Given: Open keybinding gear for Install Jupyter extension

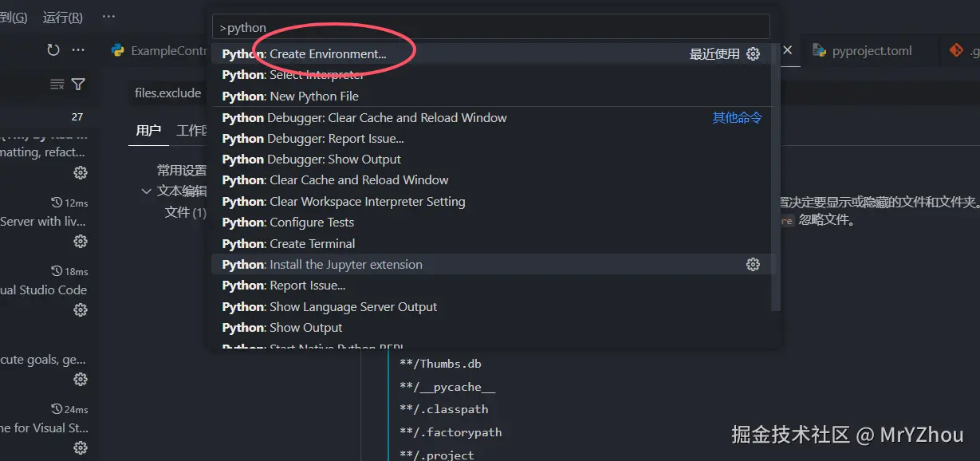Looking at the screenshot, I should tap(754, 265).
